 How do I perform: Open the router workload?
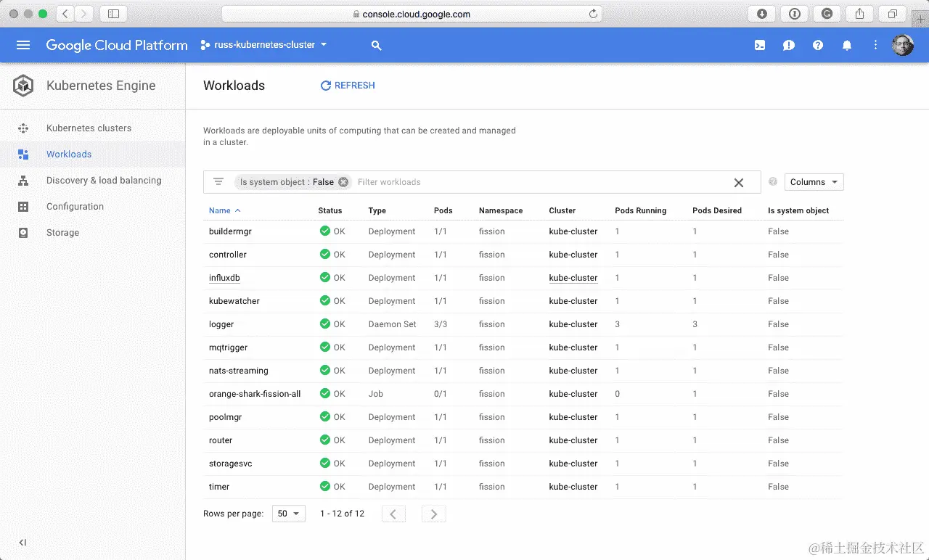221,440
